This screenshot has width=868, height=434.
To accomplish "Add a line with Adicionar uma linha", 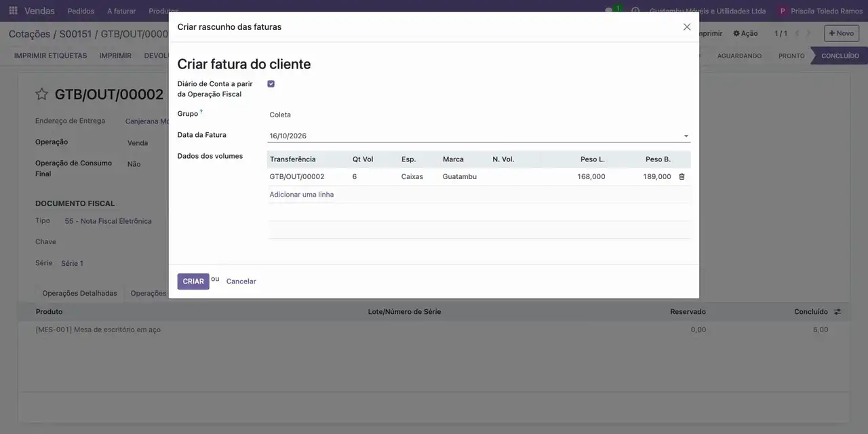I will [x=302, y=195].
